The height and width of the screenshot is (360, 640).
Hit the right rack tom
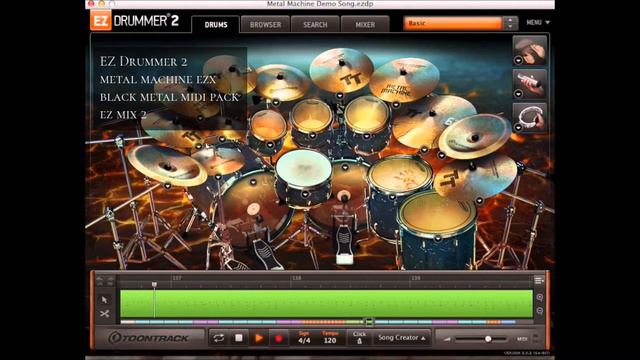367,113
